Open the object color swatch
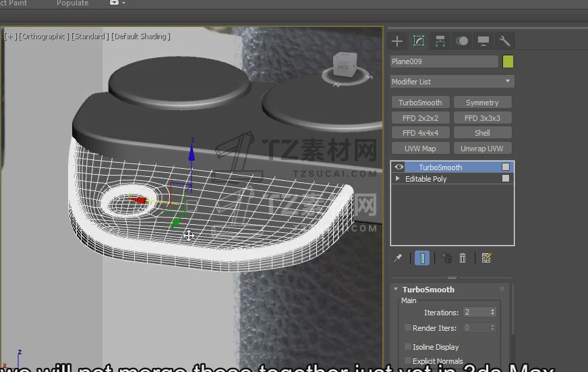The width and height of the screenshot is (588, 372). (x=508, y=61)
